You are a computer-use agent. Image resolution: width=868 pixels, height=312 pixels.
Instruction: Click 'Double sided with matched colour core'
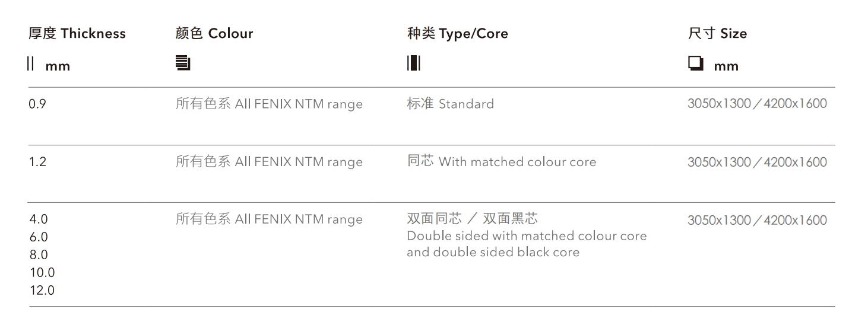pos(526,236)
